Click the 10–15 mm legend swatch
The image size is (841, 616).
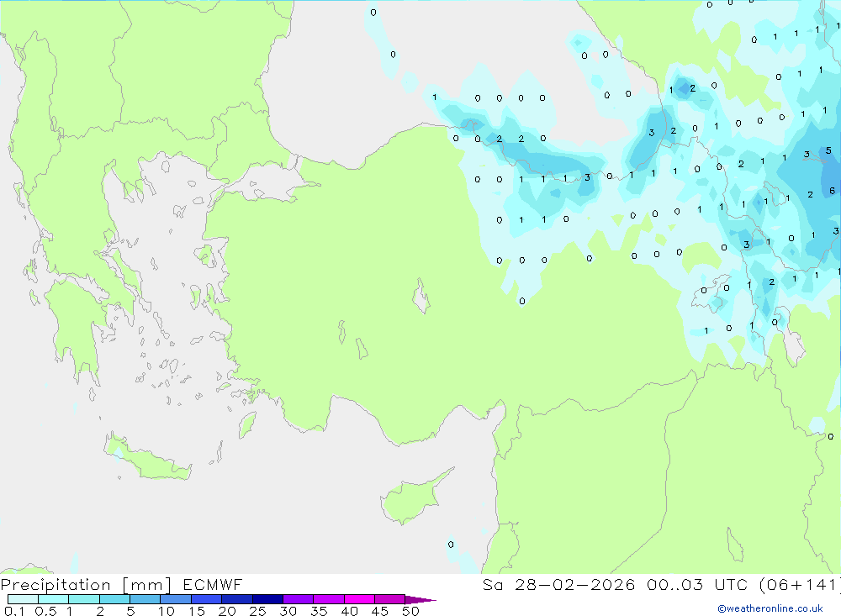[x=176, y=599]
